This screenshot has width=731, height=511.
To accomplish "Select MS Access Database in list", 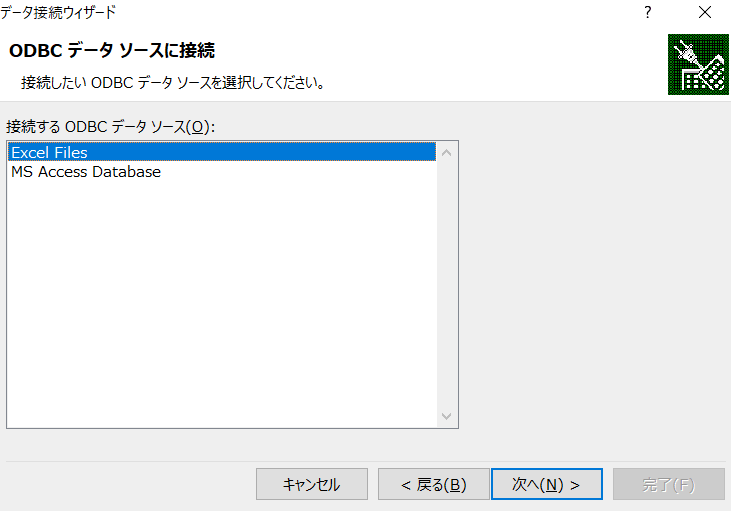I will pyautogui.click(x=86, y=172).
